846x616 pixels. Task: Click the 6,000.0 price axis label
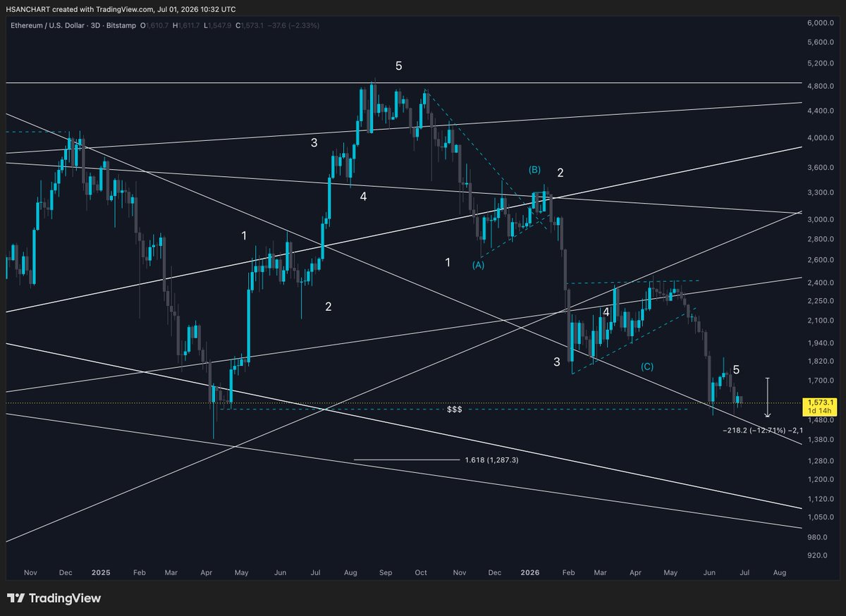[822, 23]
